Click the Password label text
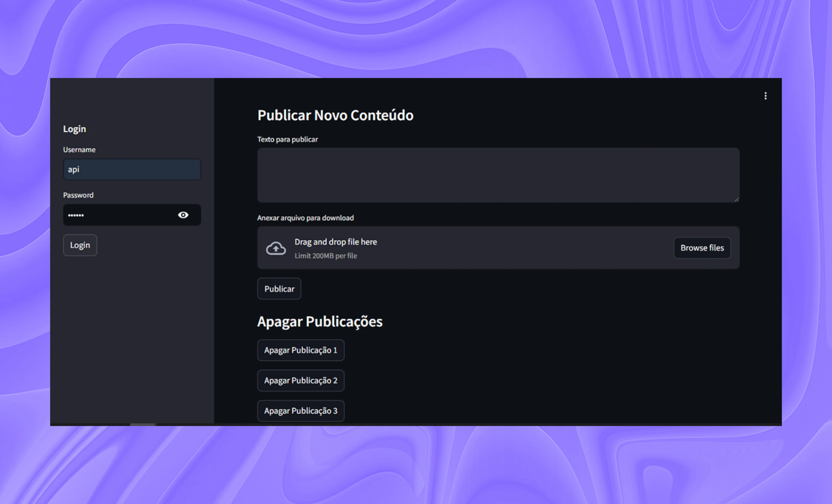Image resolution: width=832 pixels, height=504 pixels. point(78,195)
